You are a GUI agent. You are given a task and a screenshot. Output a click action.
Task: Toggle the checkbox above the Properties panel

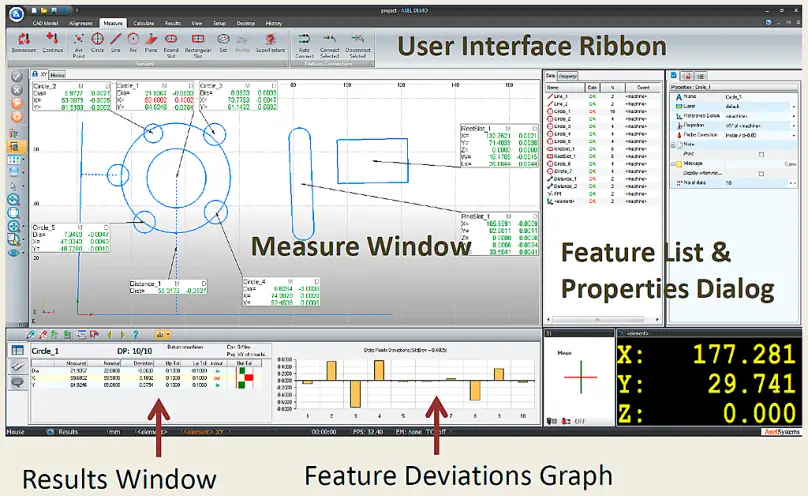[x=673, y=75]
